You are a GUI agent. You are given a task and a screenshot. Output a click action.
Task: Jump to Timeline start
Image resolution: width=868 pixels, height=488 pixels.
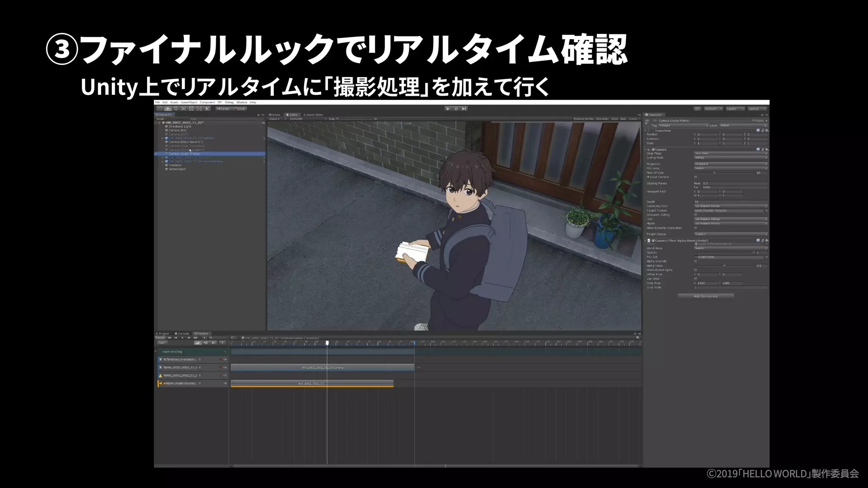170,338
